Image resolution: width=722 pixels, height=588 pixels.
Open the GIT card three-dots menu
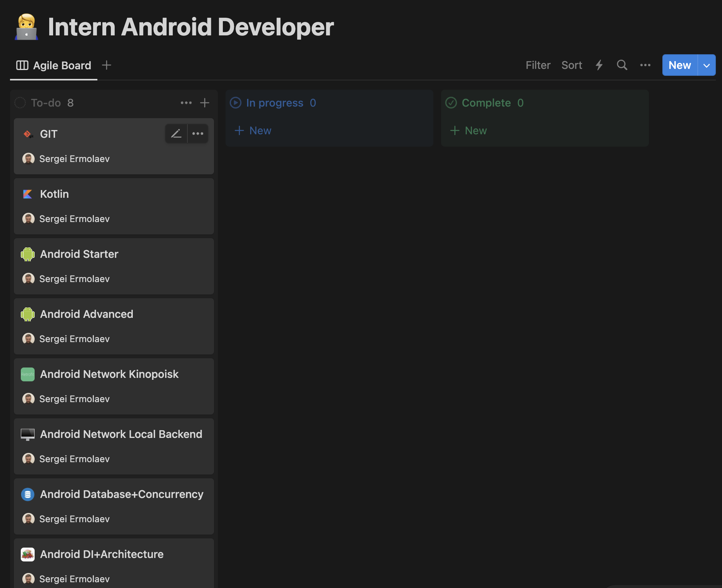point(198,134)
